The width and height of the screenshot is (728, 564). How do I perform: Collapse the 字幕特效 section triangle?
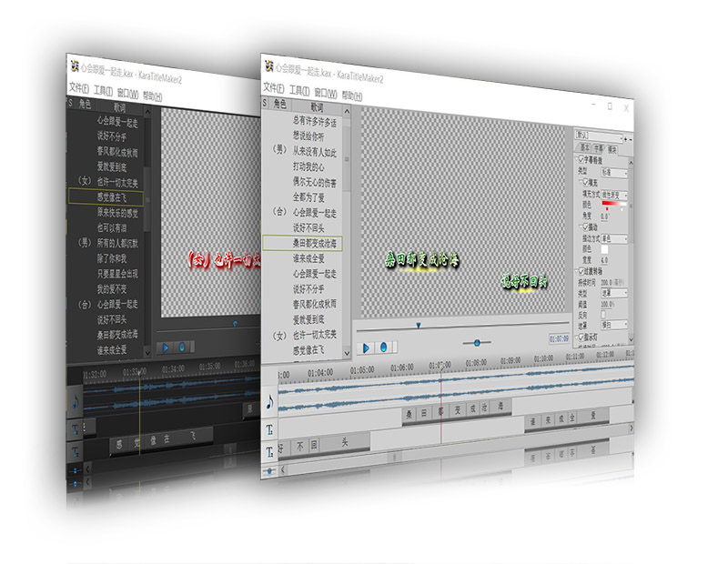click(578, 160)
